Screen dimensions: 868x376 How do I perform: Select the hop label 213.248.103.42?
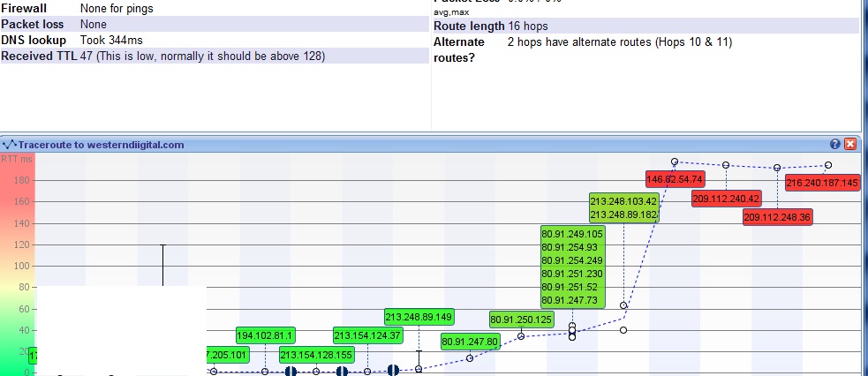pyautogui.click(x=623, y=201)
